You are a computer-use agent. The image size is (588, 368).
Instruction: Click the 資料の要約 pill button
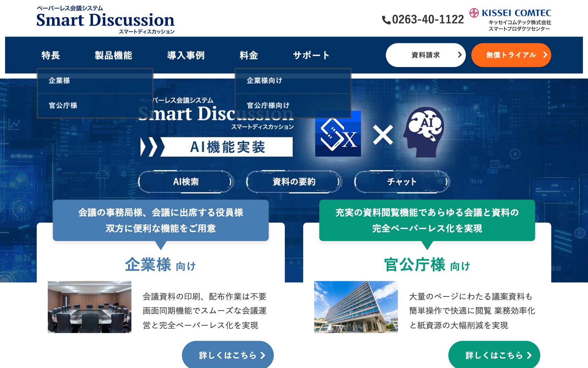pos(294,182)
